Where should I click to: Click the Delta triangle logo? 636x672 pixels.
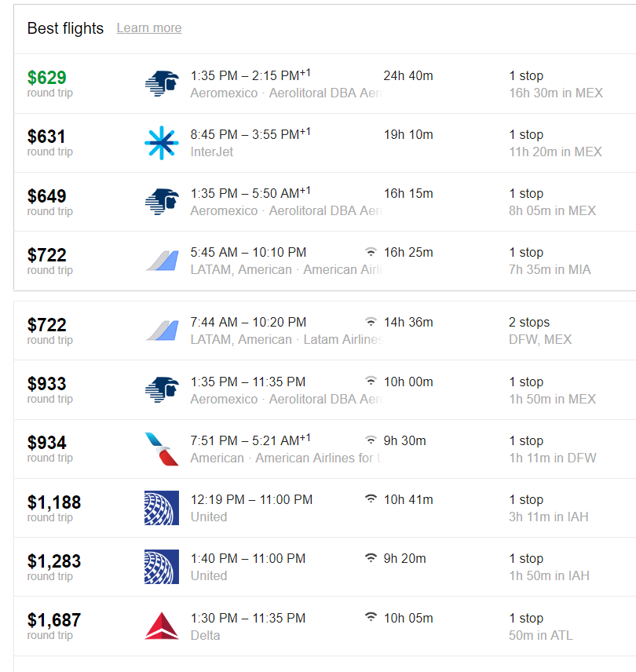tap(162, 626)
